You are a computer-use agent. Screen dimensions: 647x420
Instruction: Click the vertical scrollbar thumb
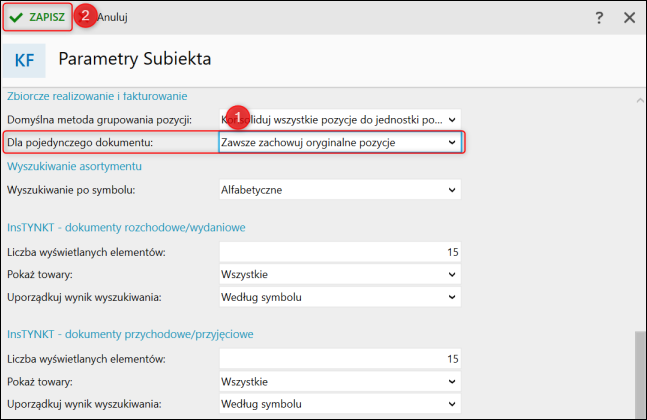[640, 375]
